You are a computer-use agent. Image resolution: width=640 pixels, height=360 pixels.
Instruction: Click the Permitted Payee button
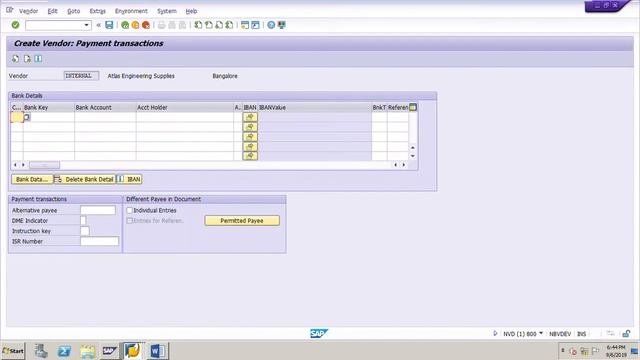(x=242, y=220)
